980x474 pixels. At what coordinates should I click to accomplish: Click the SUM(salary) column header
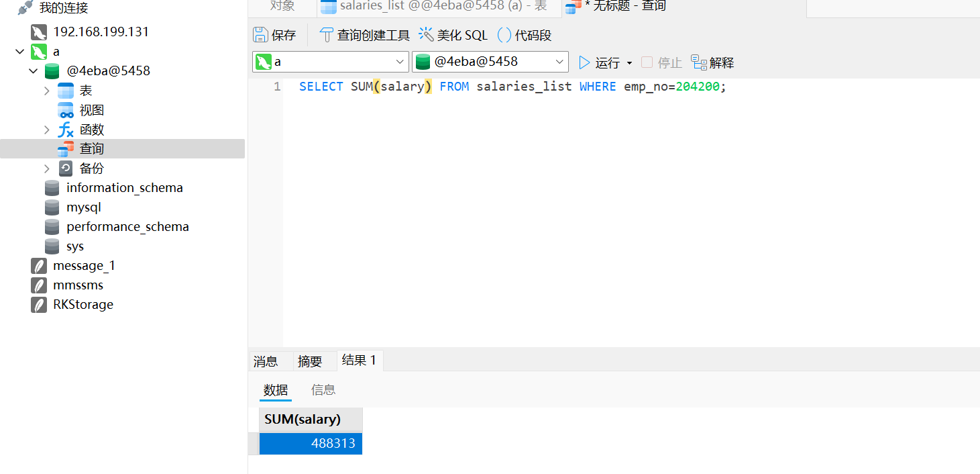click(x=311, y=420)
